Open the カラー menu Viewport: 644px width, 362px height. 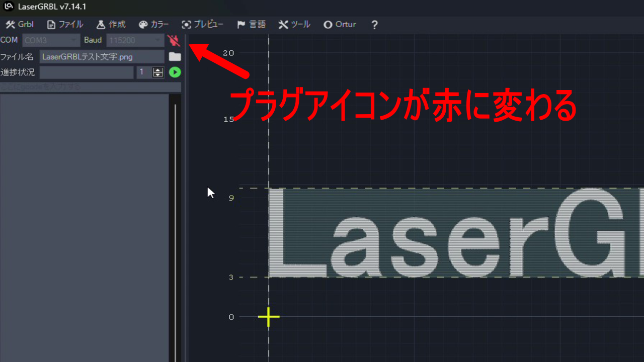(153, 24)
